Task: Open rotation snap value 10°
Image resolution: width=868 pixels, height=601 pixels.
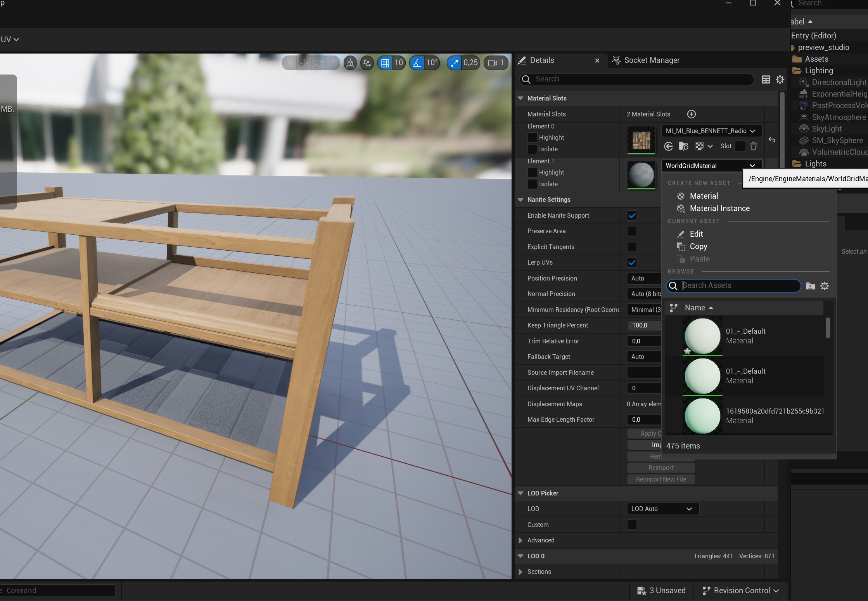Action: pyautogui.click(x=432, y=63)
